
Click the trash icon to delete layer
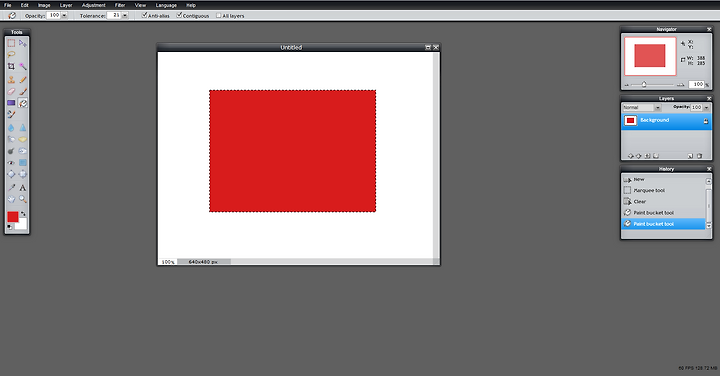[x=699, y=156]
